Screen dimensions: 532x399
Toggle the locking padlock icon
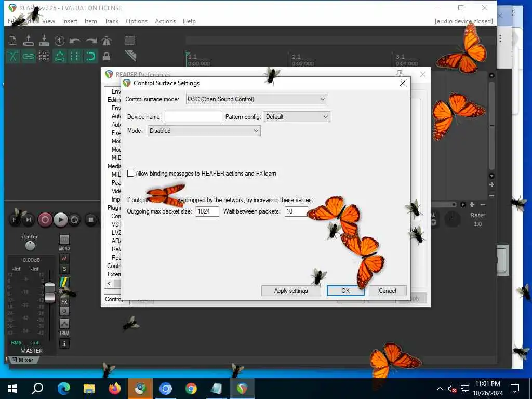(107, 56)
